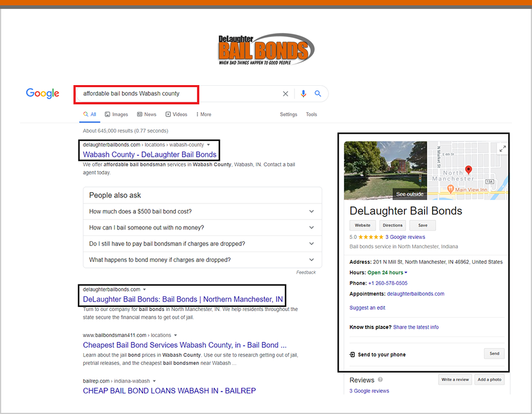This screenshot has height=414, width=532.
Task: Expand "How can I bail someone out with no money?"
Action: tap(203, 228)
